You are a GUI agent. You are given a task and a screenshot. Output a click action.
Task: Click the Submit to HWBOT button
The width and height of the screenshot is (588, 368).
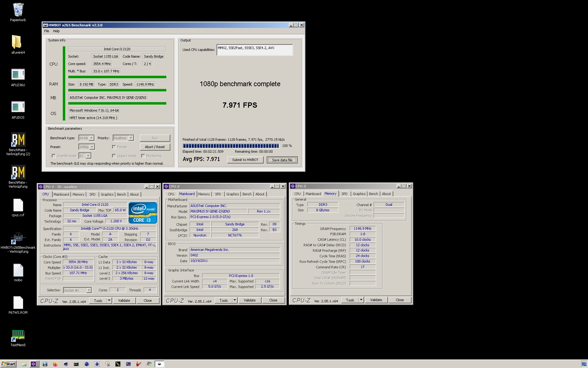[x=245, y=160]
